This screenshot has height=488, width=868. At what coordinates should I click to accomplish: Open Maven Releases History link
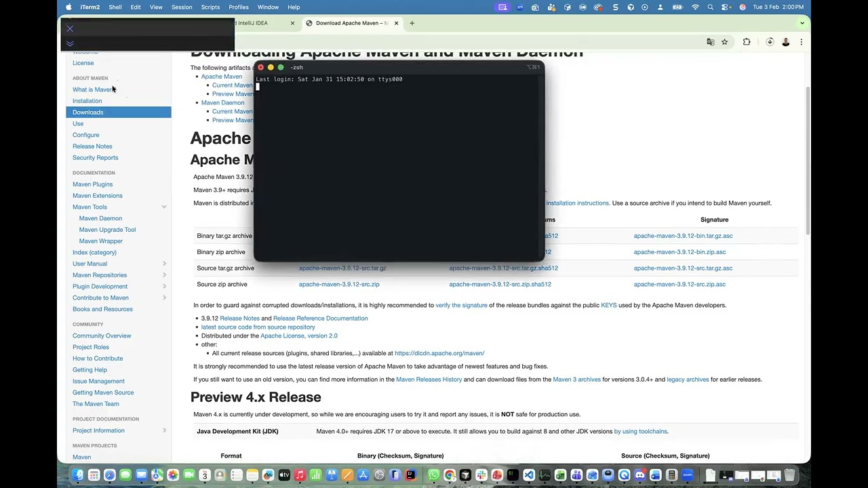click(x=429, y=380)
